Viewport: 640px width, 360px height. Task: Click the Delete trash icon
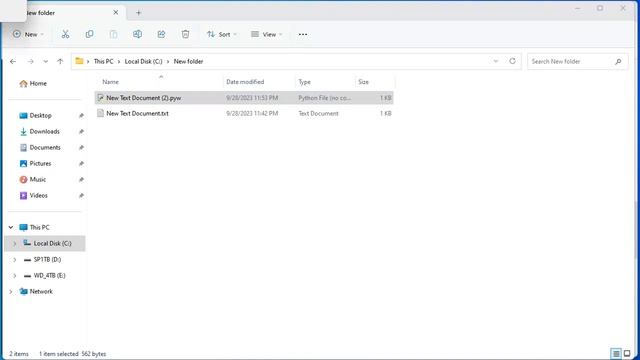click(x=185, y=34)
